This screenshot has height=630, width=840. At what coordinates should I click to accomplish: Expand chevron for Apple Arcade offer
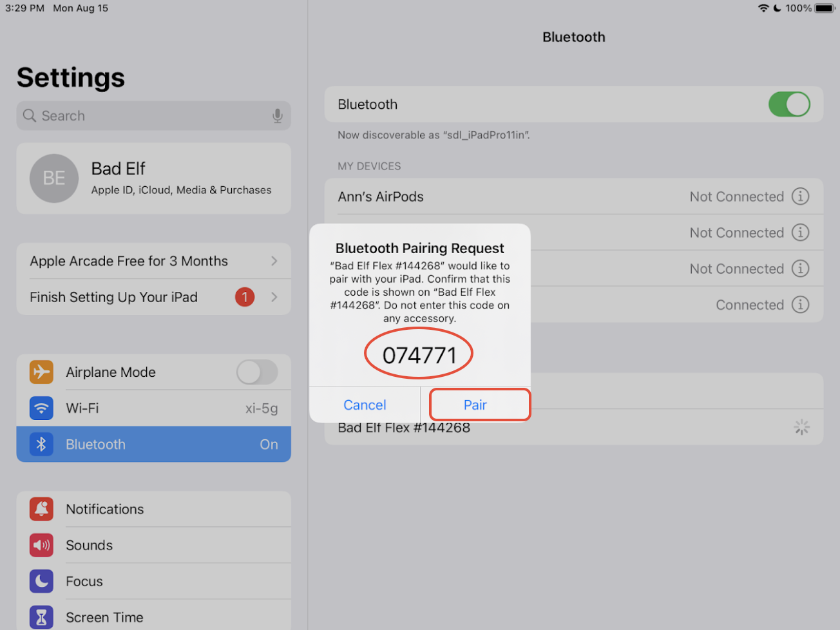(x=274, y=261)
